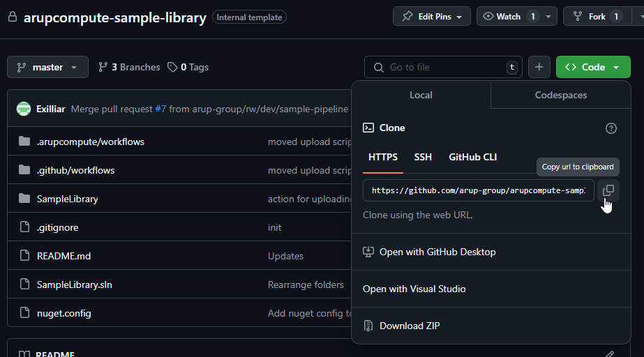Open the README section heading
Screen dimensions: 644x357
click(55, 354)
